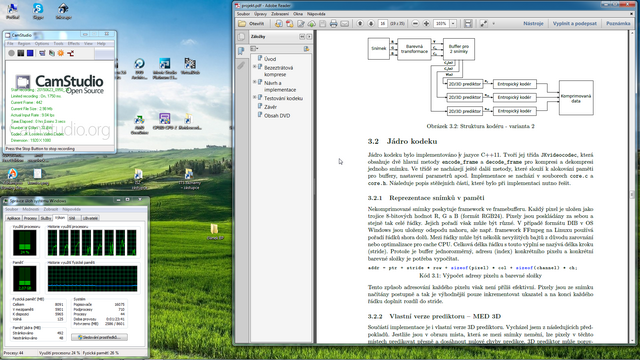Open the bookmark options dropdown in Záložky panel
The width and height of the screenshot is (640, 360).
pos(254,49)
